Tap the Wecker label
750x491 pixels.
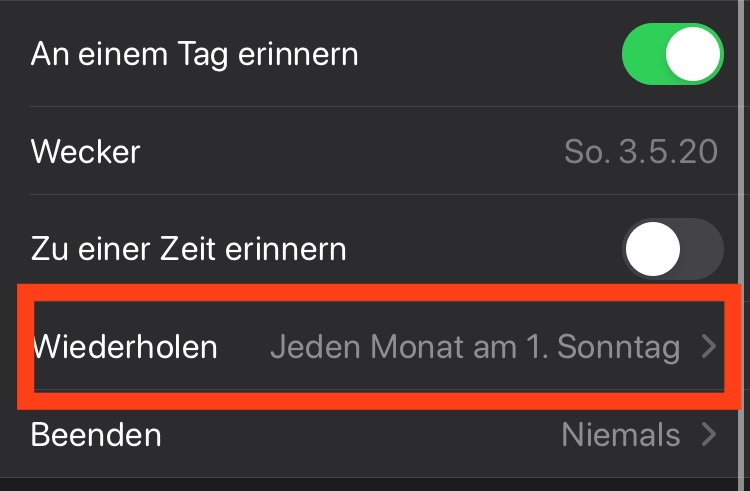86,152
